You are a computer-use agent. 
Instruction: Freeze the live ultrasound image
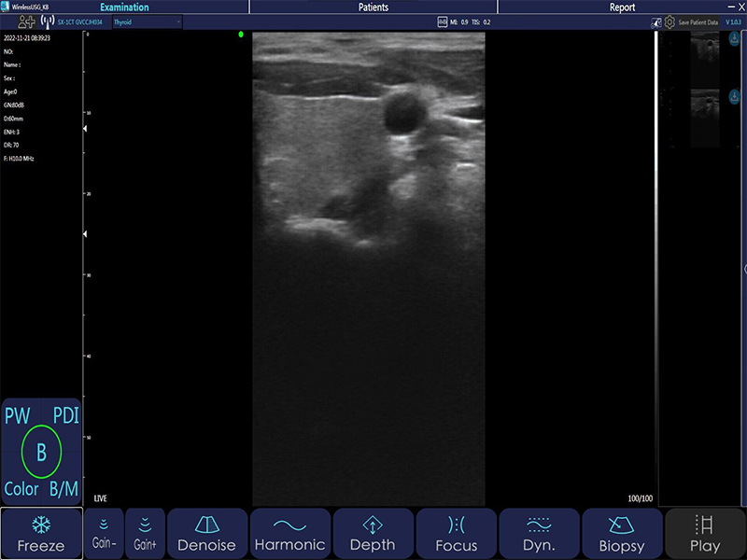click(40, 534)
